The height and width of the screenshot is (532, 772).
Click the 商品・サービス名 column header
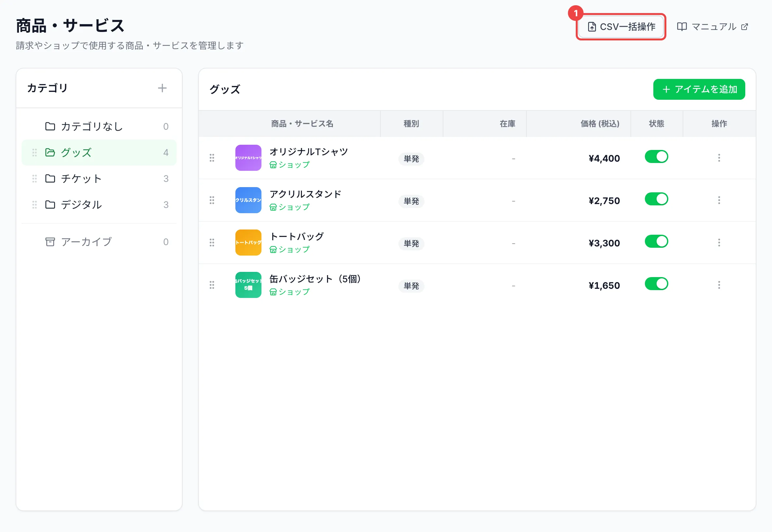tap(302, 124)
